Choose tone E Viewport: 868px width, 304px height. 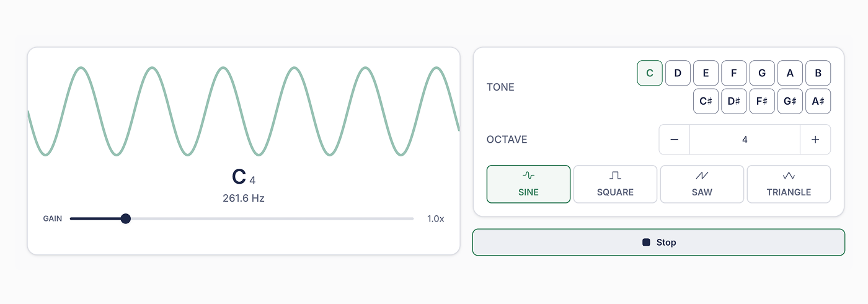(706, 73)
